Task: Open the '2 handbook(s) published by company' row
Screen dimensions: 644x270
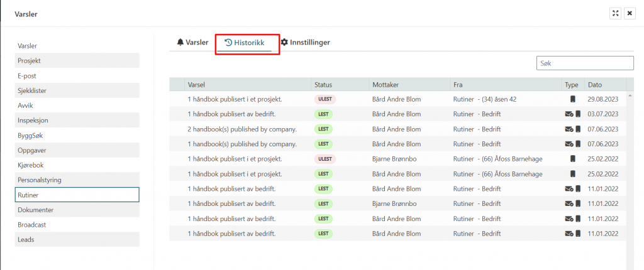Action: [x=242, y=129]
